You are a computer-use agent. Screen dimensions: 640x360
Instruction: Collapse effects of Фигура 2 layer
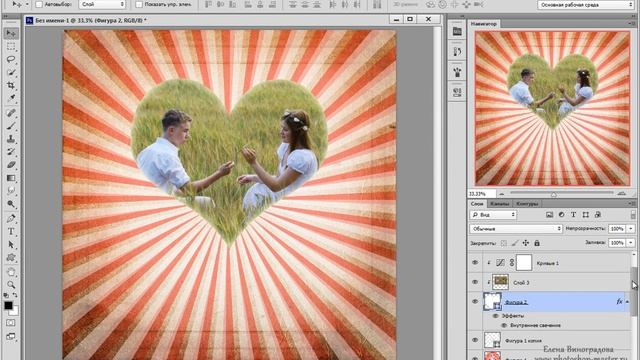(x=627, y=302)
